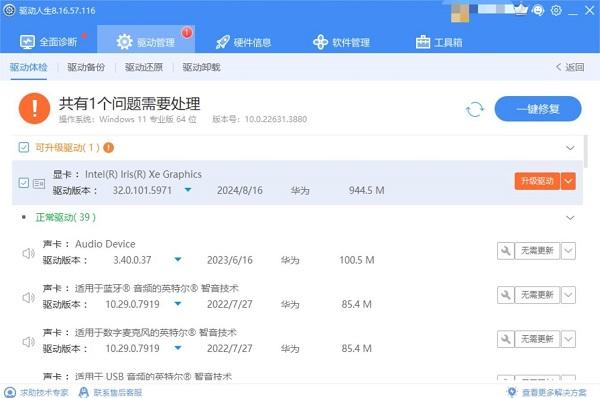Open 软件管理 tab
This screenshot has width=600, height=398.
pos(341,42)
